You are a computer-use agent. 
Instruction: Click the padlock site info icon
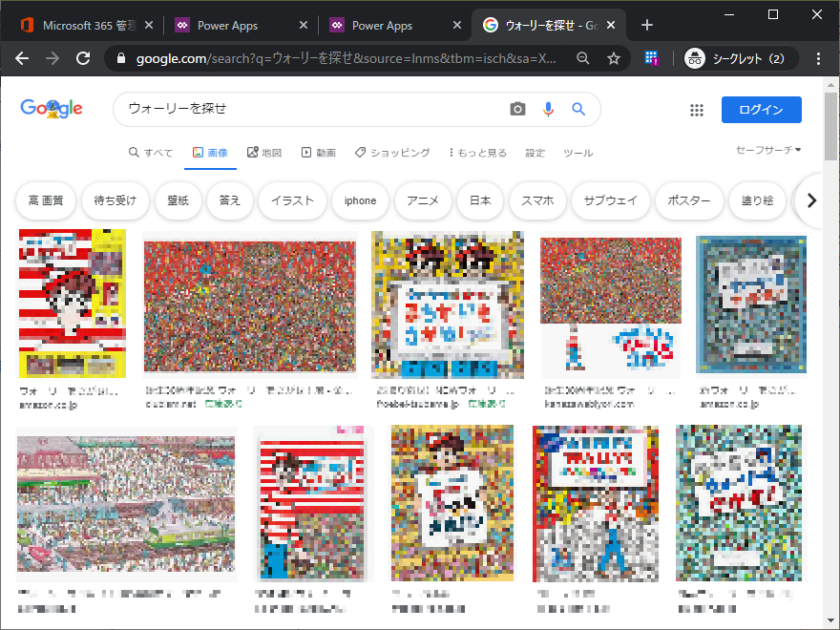[121, 58]
